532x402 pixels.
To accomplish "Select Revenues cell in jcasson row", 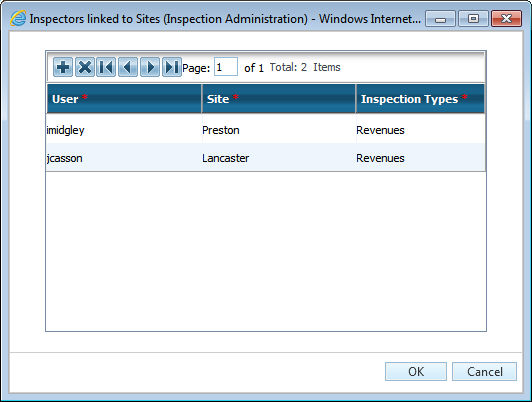I will click(420, 158).
